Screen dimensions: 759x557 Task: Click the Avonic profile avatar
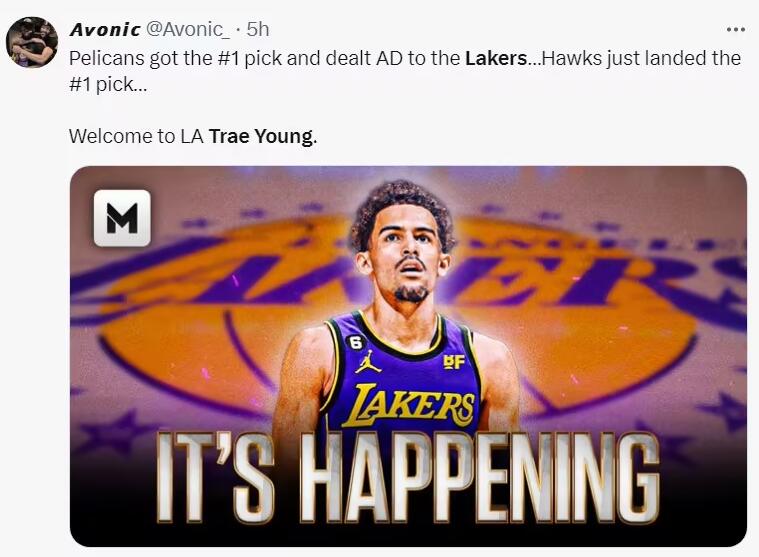pos(31,43)
